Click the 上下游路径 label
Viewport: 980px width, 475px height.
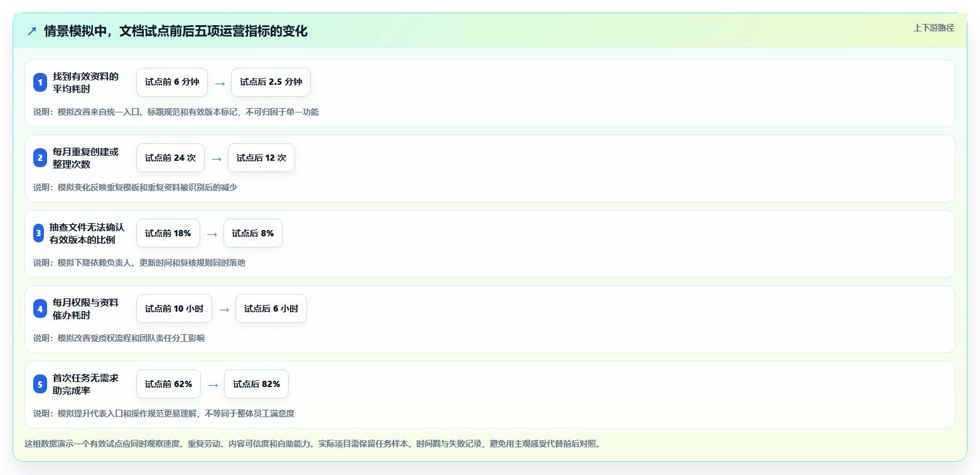point(934,28)
